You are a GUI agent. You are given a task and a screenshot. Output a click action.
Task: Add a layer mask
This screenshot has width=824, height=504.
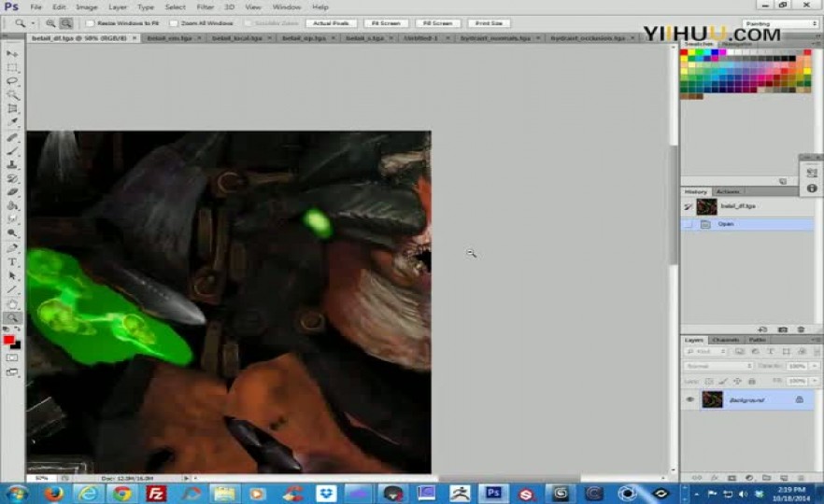(732, 478)
